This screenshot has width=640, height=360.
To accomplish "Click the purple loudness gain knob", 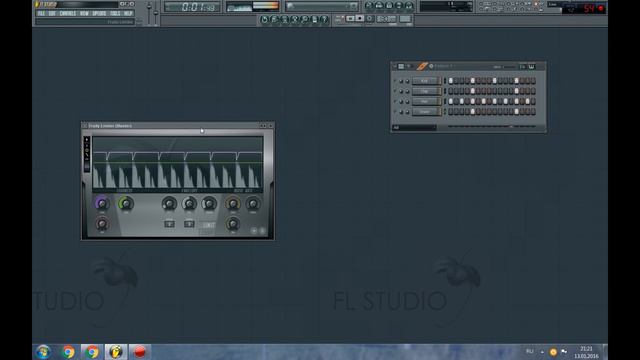I will click(102, 203).
